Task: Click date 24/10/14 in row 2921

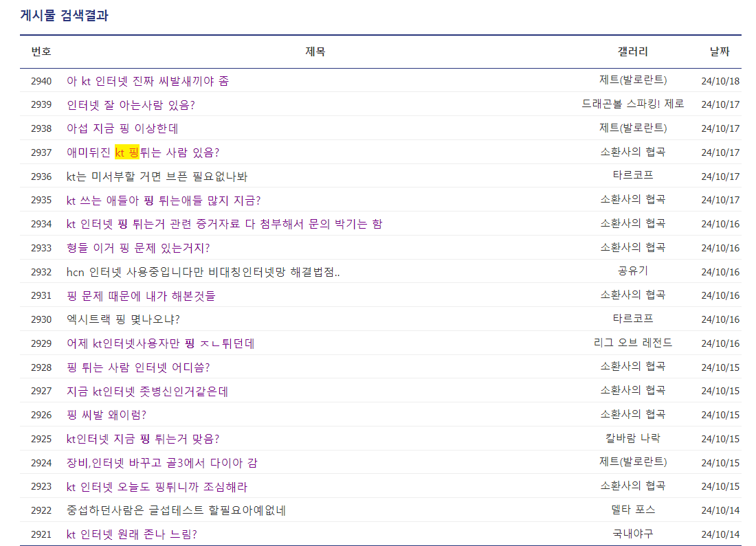Action: tap(720, 534)
